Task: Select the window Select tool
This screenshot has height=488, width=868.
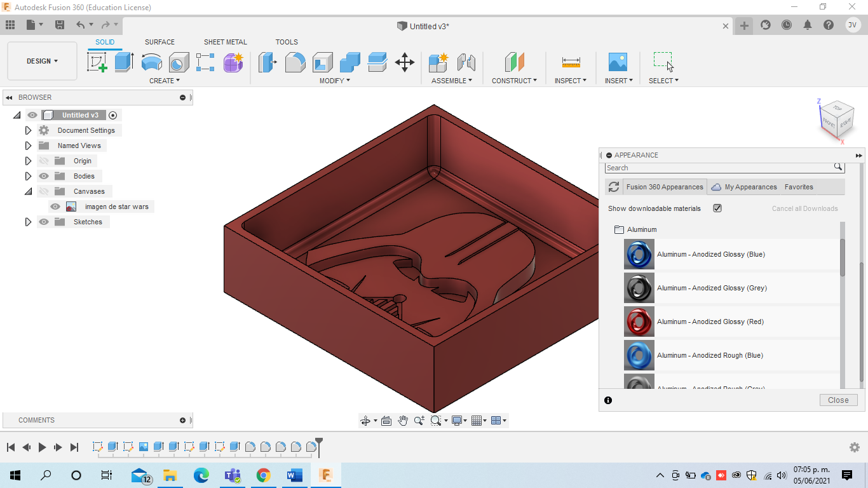Action: coord(663,62)
